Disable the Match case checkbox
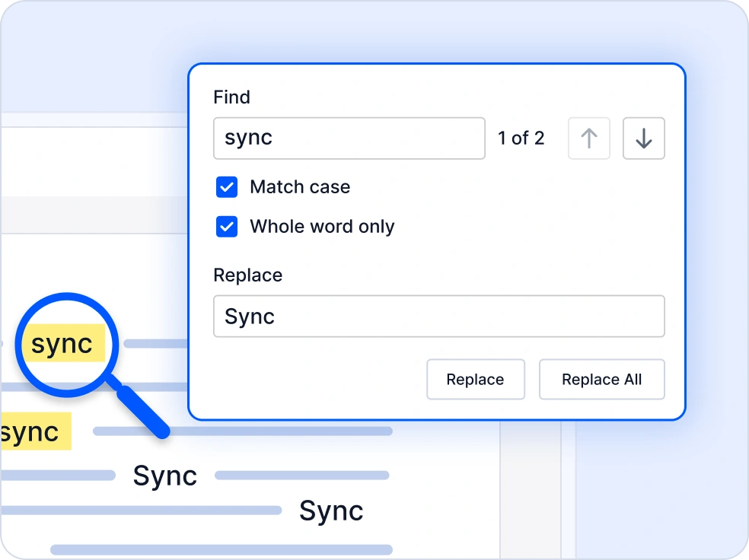The height and width of the screenshot is (560, 749). (226, 187)
